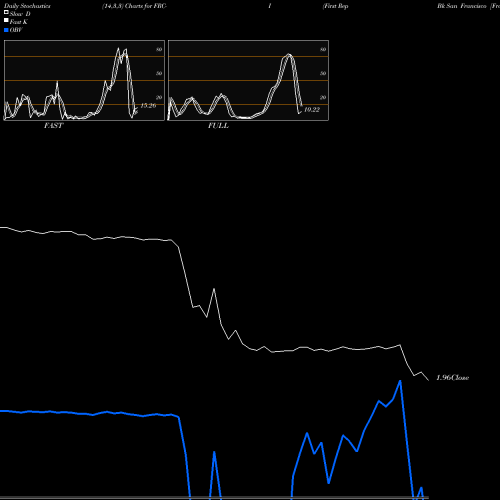Click the Bk San Francisco header text
Image resolution: width=500 pixels, height=500 pixels.
(462, 6)
